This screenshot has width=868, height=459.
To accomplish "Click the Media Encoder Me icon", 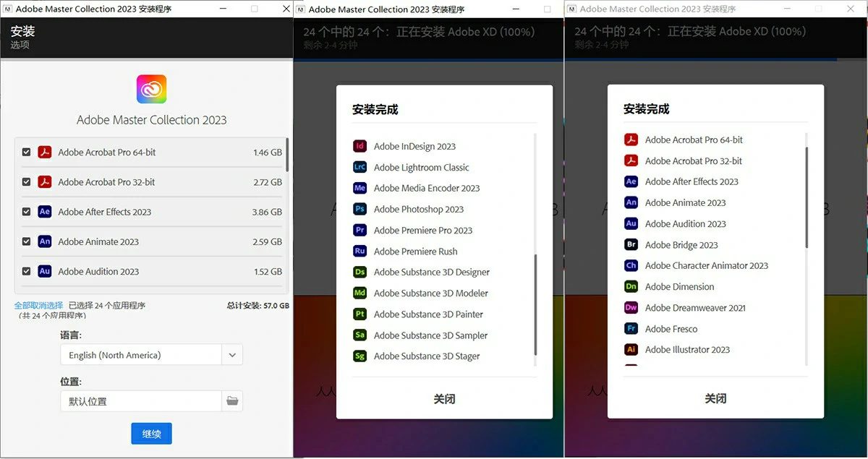I will (x=359, y=188).
